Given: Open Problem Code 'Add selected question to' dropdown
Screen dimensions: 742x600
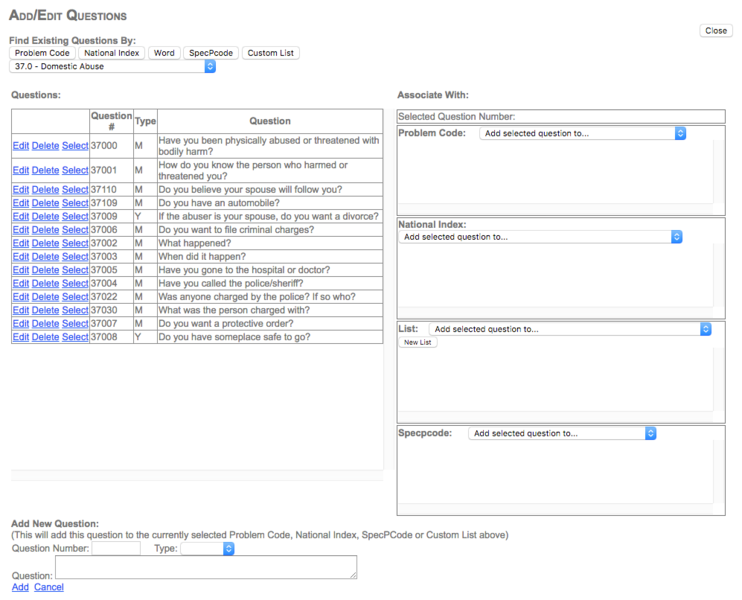Looking at the screenshot, I should pos(583,133).
